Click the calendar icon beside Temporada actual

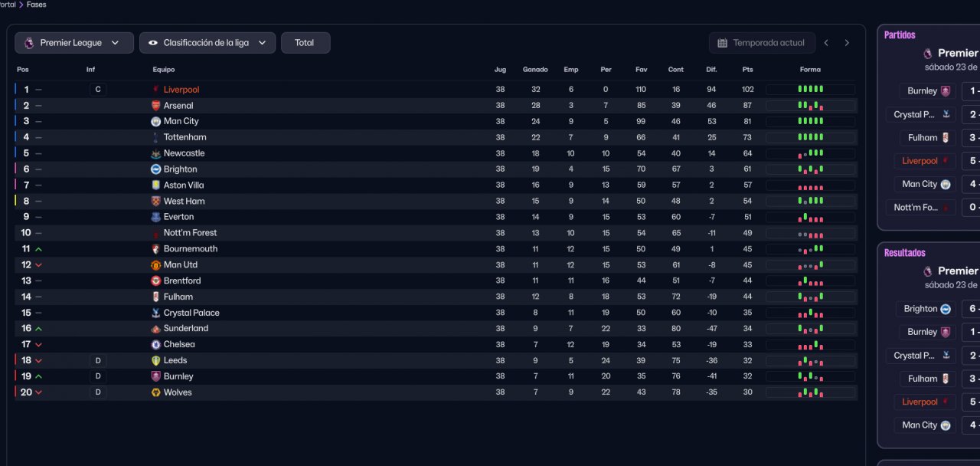[x=722, y=43]
